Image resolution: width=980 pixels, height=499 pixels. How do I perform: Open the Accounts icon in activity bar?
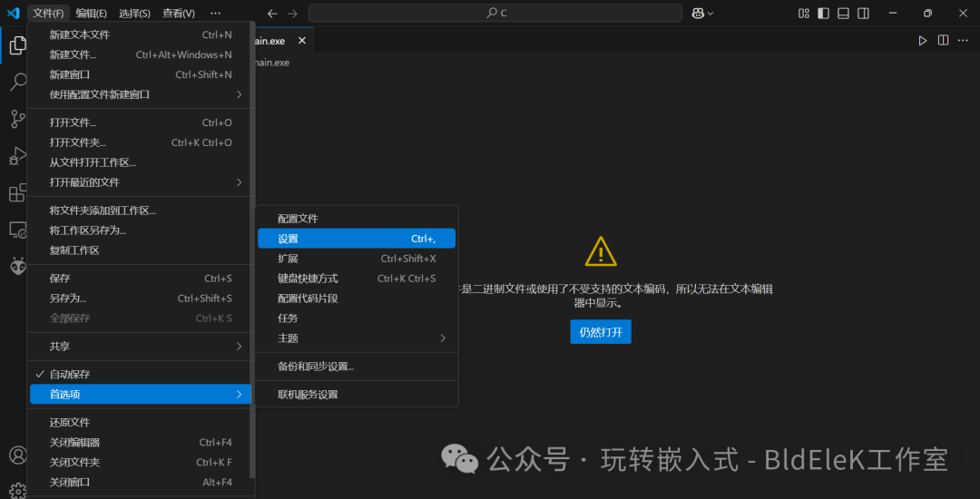(x=18, y=455)
